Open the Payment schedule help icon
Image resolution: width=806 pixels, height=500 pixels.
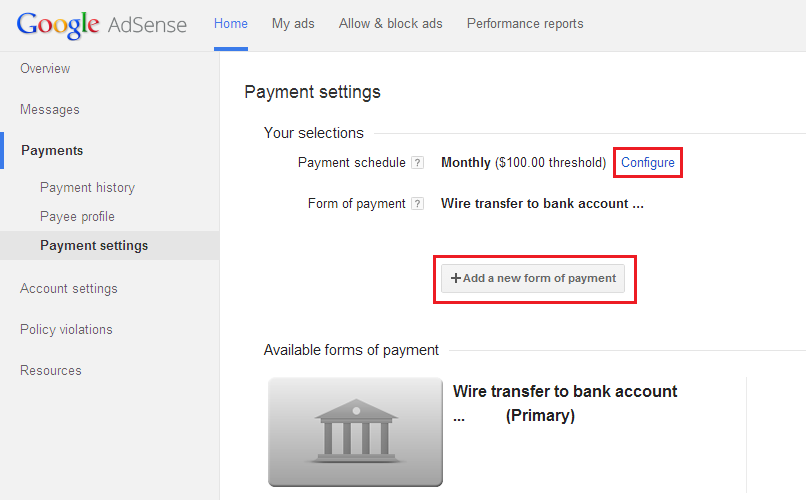(418, 163)
